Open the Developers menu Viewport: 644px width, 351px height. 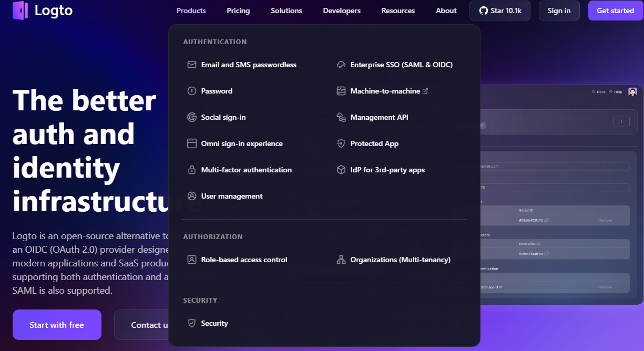[342, 11]
